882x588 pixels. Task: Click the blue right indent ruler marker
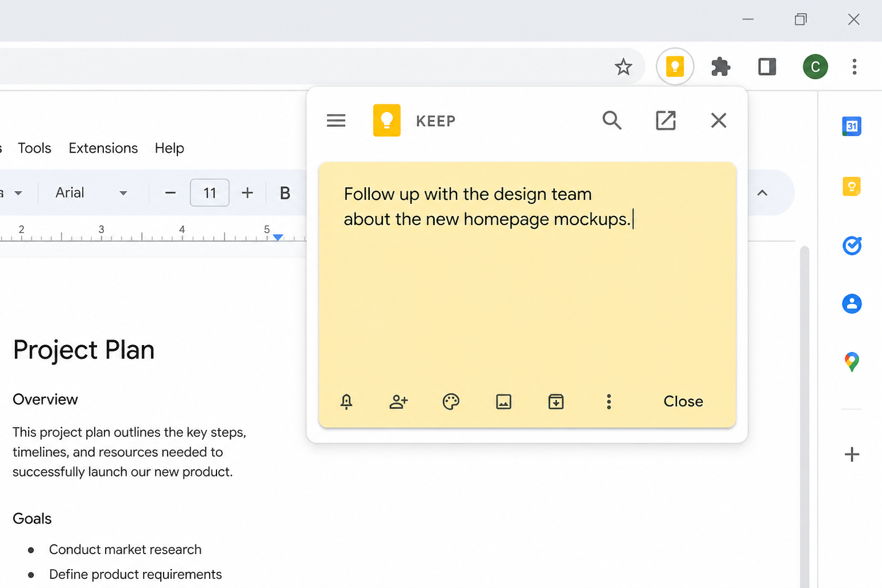click(x=278, y=237)
